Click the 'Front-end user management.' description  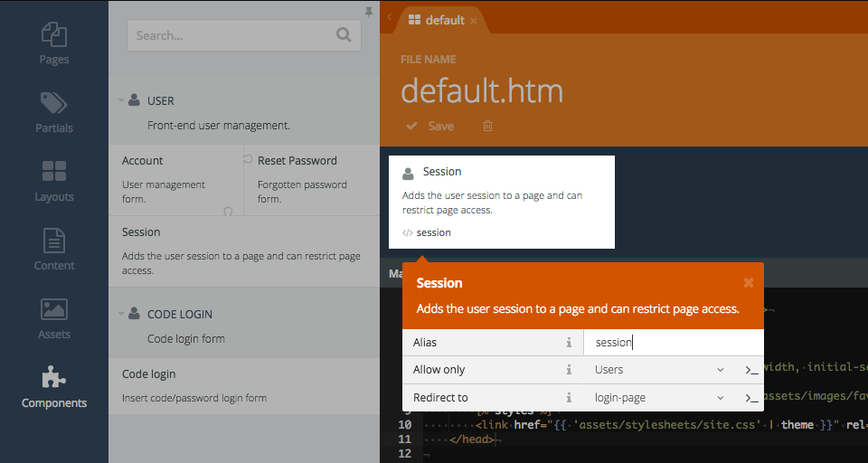pos(219,126)
